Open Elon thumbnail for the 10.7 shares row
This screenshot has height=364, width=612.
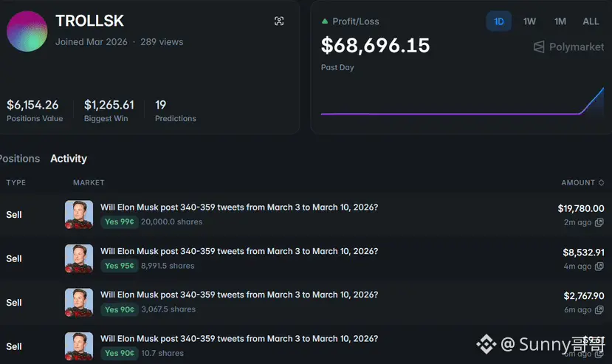pos(79,346)
